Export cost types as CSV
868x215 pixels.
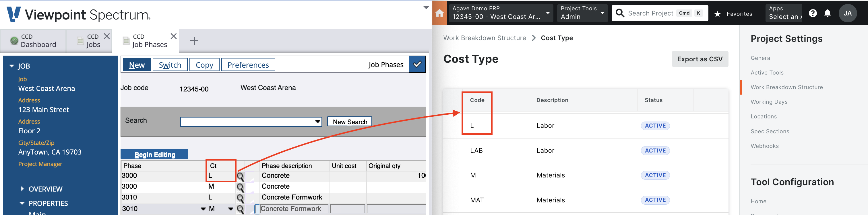[700, 59]
